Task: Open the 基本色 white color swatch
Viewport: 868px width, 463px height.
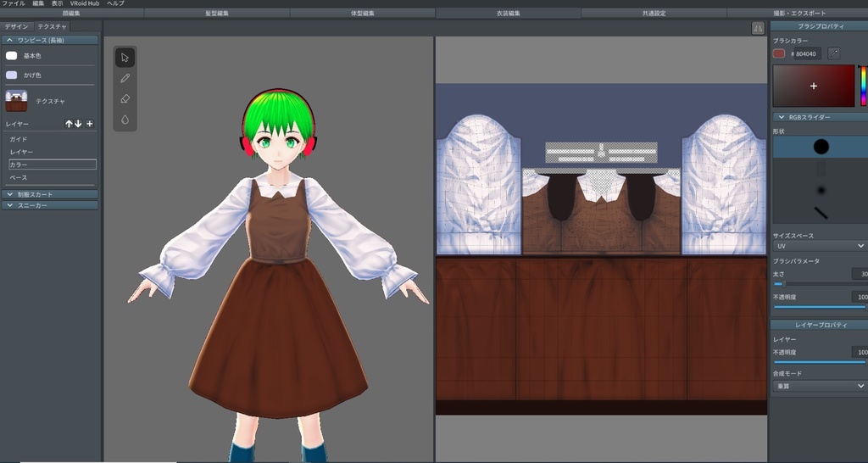Action: point(12,56)
